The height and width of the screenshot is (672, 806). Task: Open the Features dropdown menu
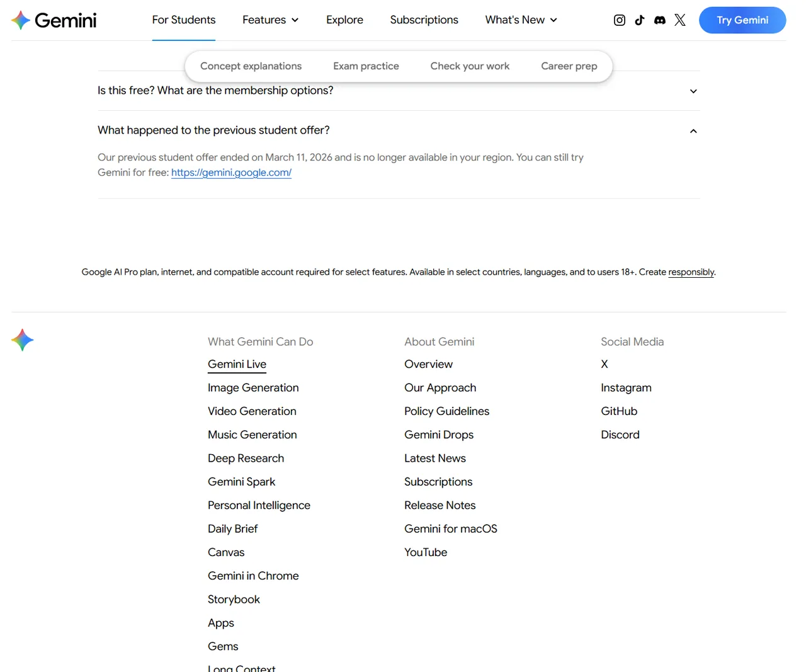(x=270, y=20)
